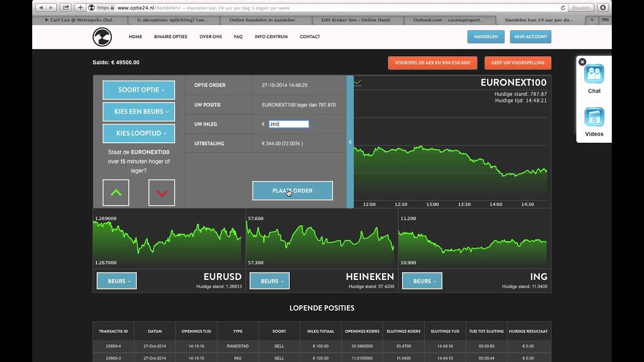Open the Safari share icon

[x=65, y=8]
